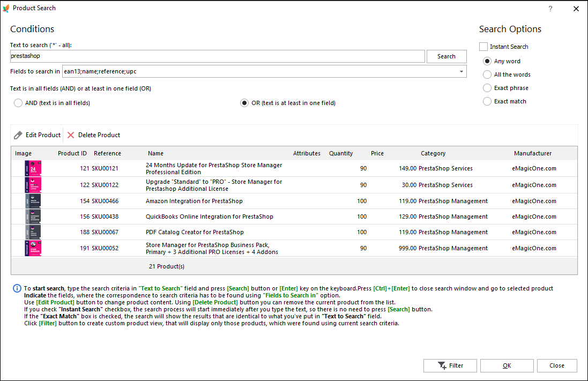Click PrestaShop Management category for SKU00466
This screenshot has width=588, height=381.
pyautogui.click(x=453, y=201)
